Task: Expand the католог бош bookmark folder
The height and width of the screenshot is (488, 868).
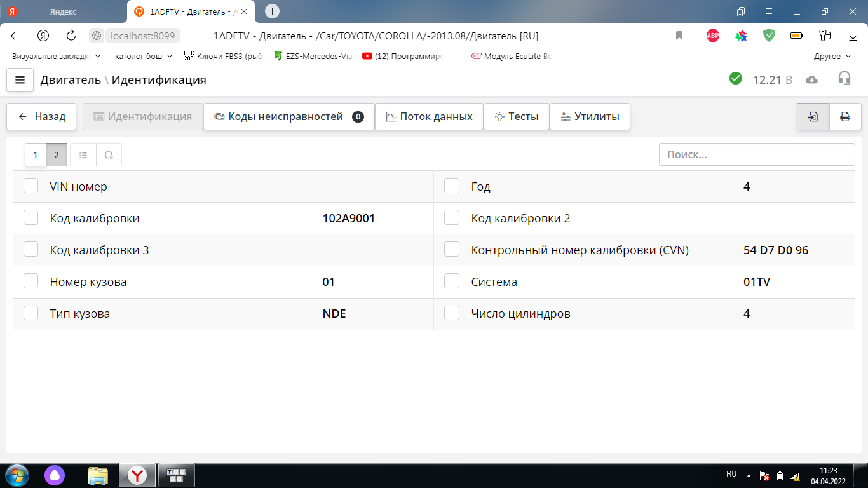Action: [x=143, y=56]
